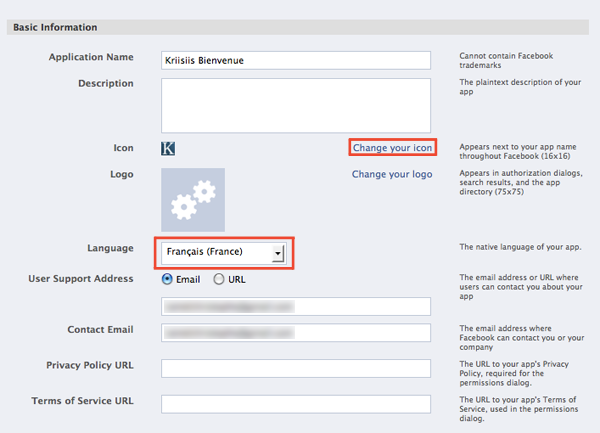Click the gears placeholder logo image

(193, 200)
